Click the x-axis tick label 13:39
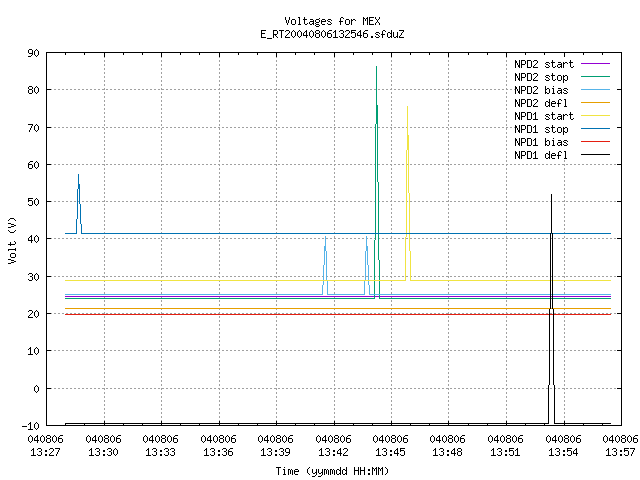 (x=276, y=452)
